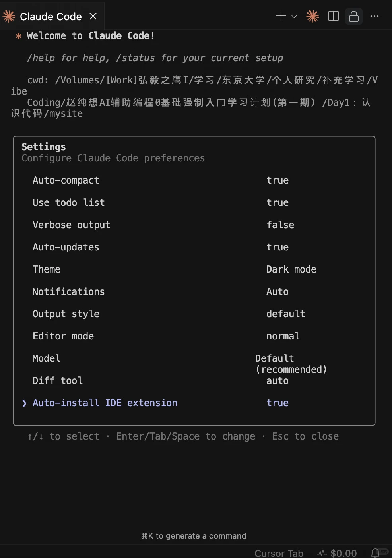
Task: Select the Verbose output setting
Action: (72, 225)
